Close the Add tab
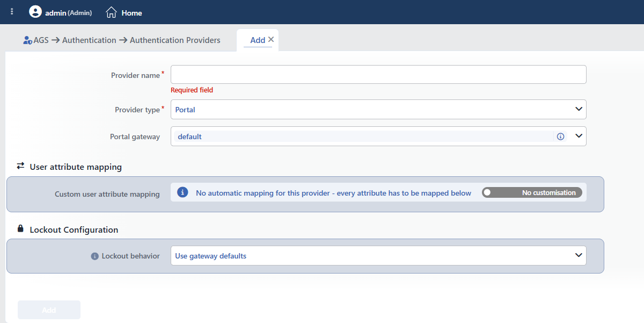This screenshot has height=323, width=644. [271, 39]
